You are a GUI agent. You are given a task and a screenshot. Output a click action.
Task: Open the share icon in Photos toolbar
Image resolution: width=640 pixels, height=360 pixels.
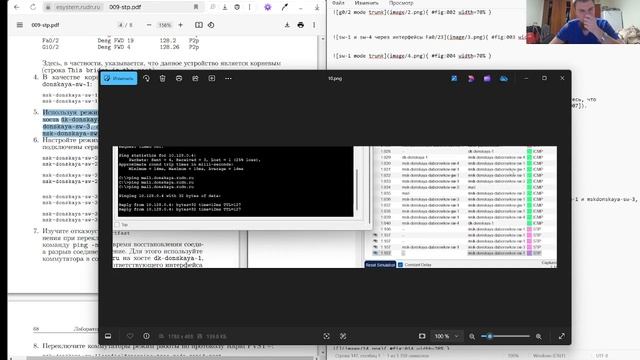point(195,78)
